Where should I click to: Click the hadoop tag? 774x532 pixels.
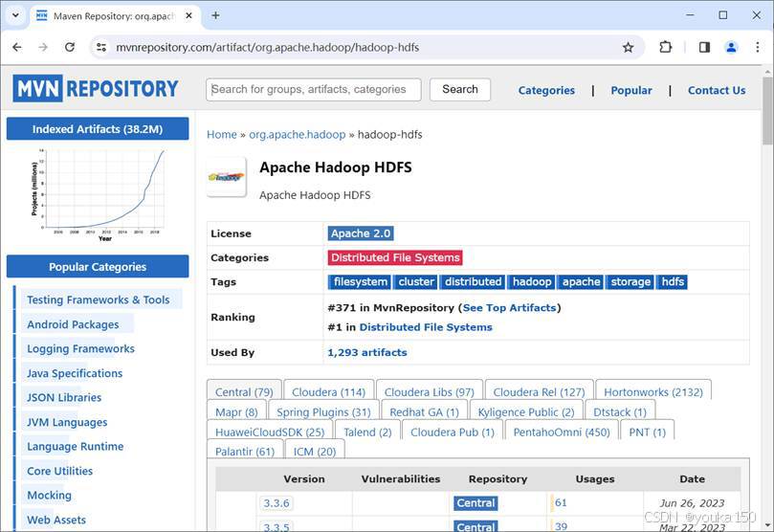[x=532, y=282]
